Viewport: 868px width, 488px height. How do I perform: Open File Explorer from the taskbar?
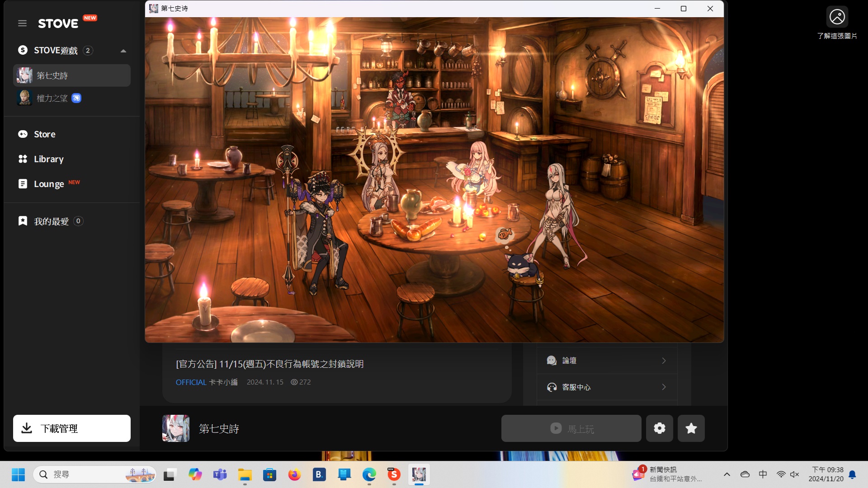(245, 474)
